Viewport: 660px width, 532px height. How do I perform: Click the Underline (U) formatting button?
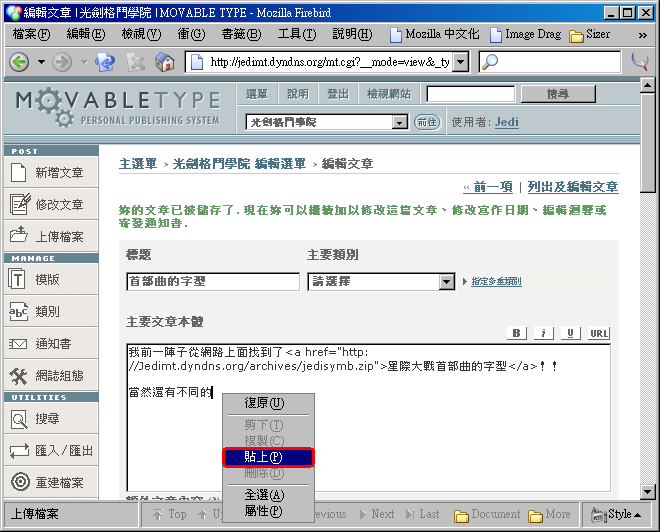(x=570, y=333)
